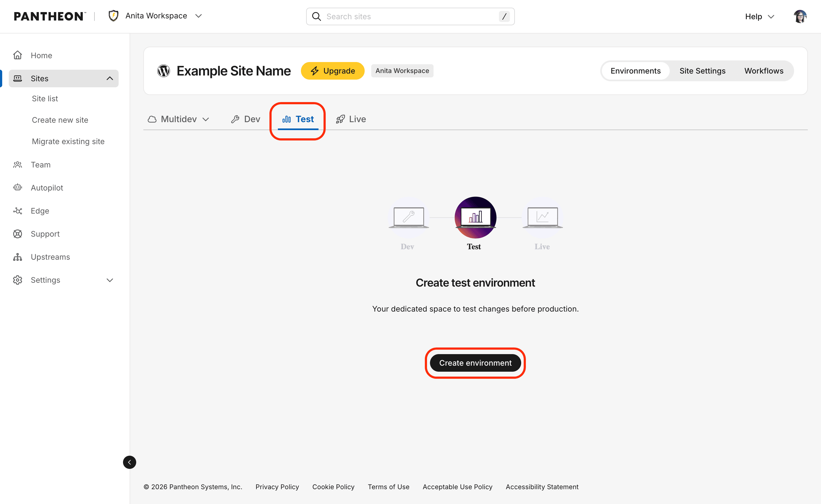Expand the Settings section chevron
821x504 pixels.
click(x=110, y=280)
